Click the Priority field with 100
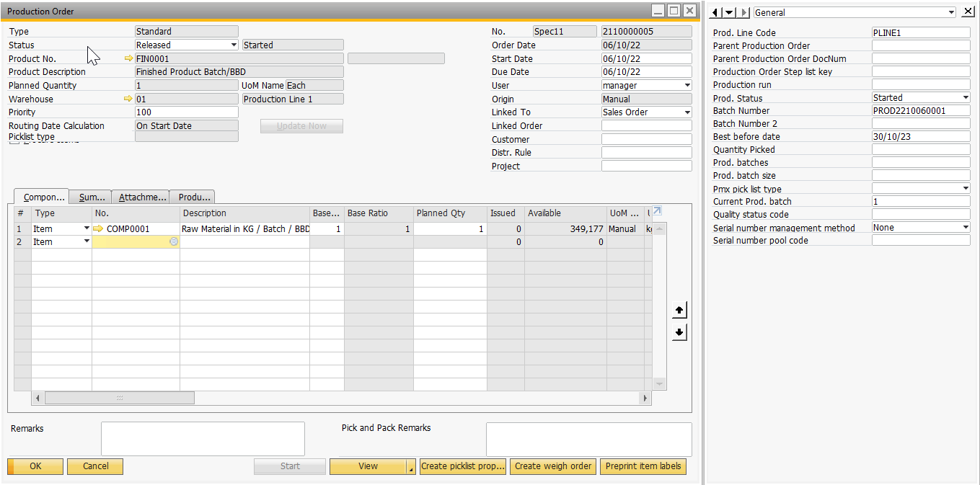The height and width of the screenshot is (485, 980). (x=186, y=112)
